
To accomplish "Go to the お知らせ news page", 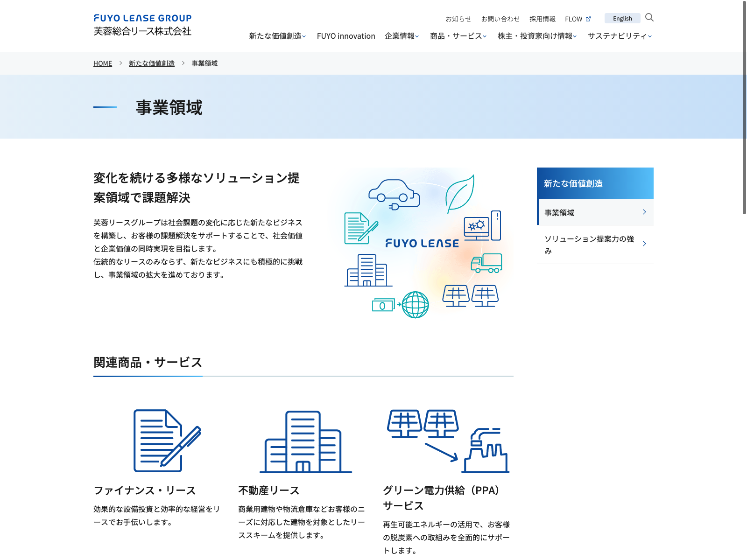I will [458, 19].
